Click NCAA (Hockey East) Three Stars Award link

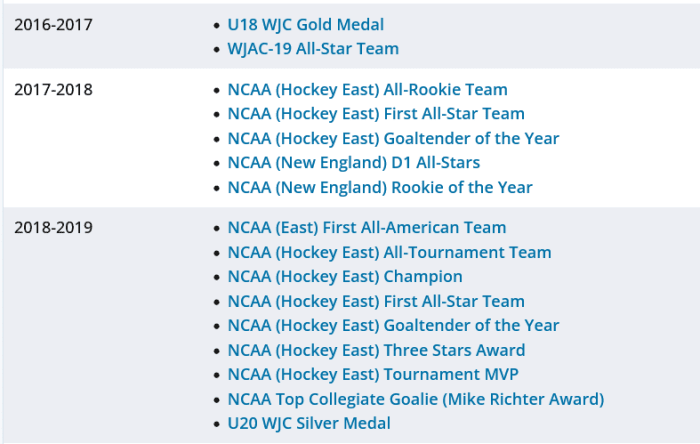click(376, 350)
